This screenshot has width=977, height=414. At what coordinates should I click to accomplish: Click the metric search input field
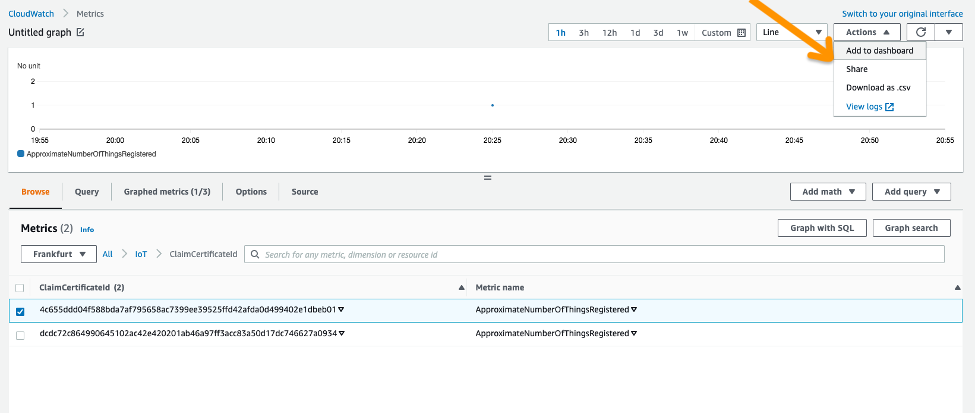[594, 254]
